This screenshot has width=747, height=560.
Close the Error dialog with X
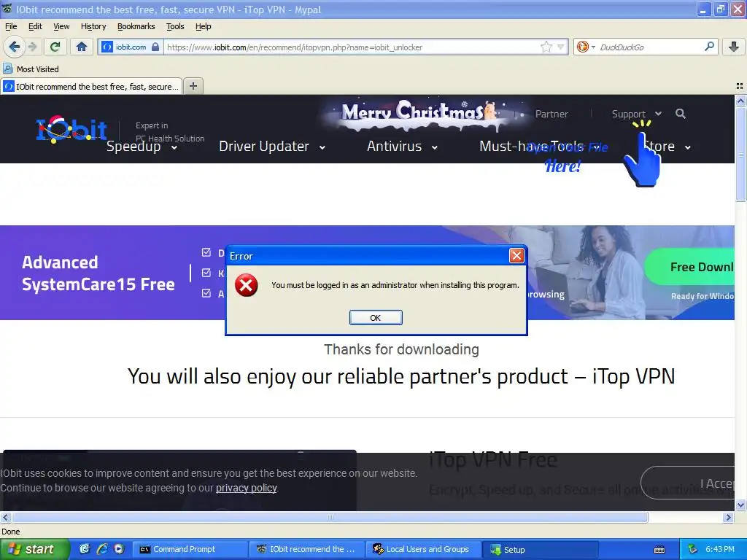click(516, 256)
